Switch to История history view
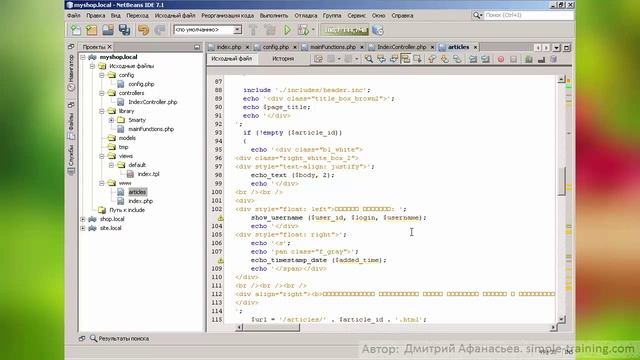Image resolution: width=640 pixels, height=360 pixels. tap(283, 59)
